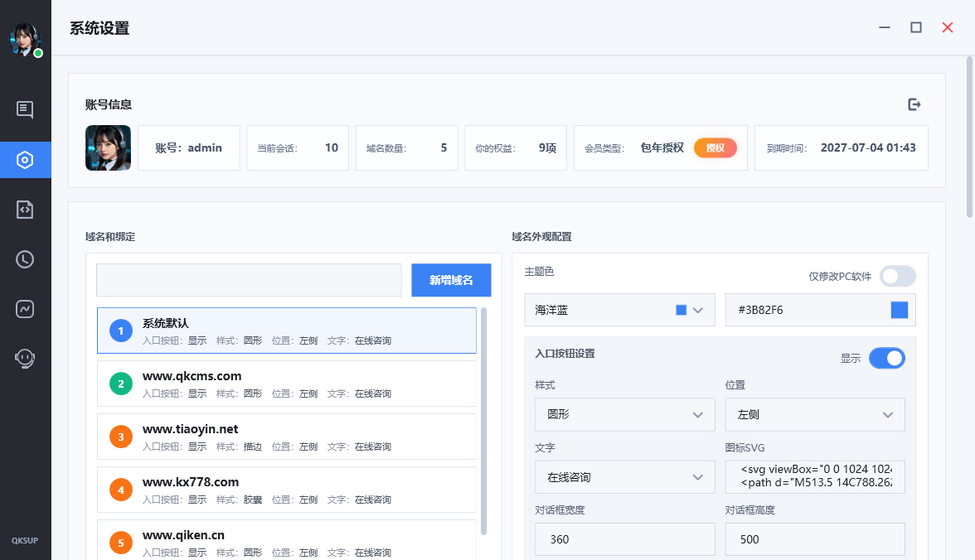Select the www.qkcms.com domain entry
This screenshot has width=975, height=560.
coord(287,384)
